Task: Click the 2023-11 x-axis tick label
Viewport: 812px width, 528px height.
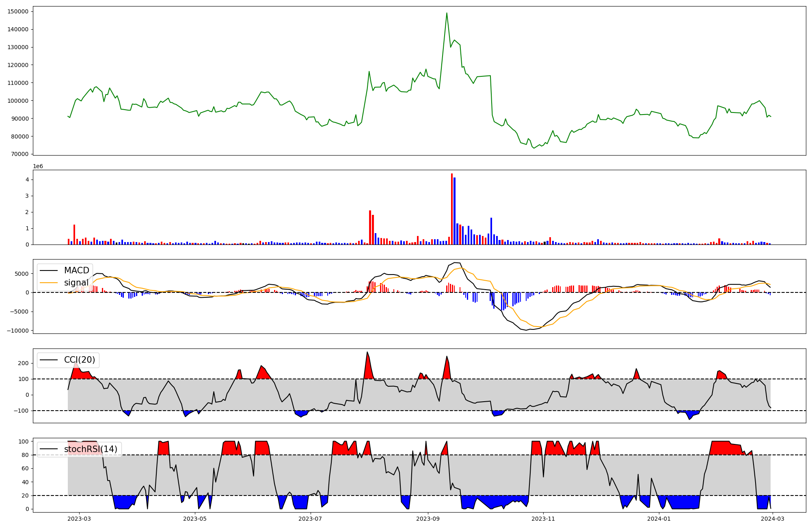Action: 543,519
